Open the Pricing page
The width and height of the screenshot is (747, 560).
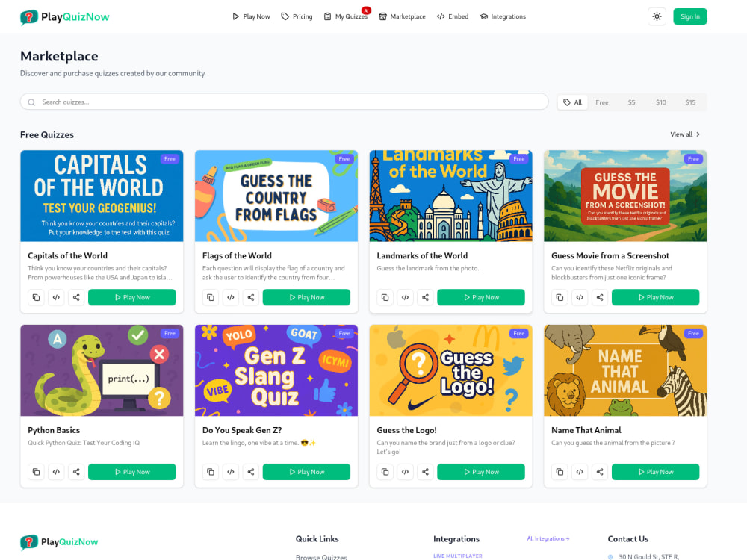pos(297,16)
